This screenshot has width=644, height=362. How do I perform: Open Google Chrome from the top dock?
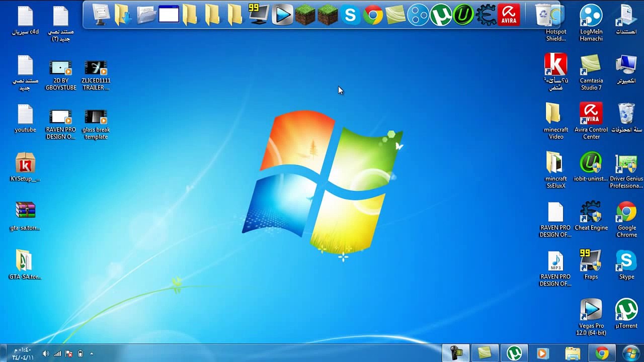click(x=373, y=15)
